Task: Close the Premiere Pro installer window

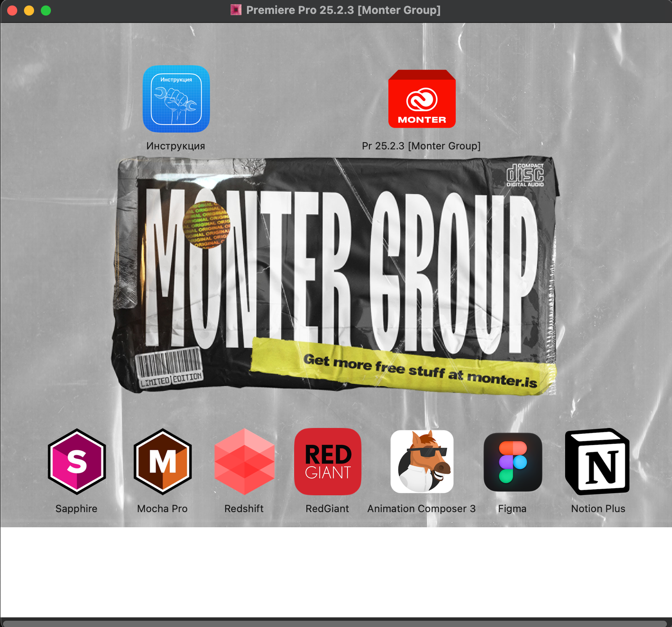Action: (12, 11)
